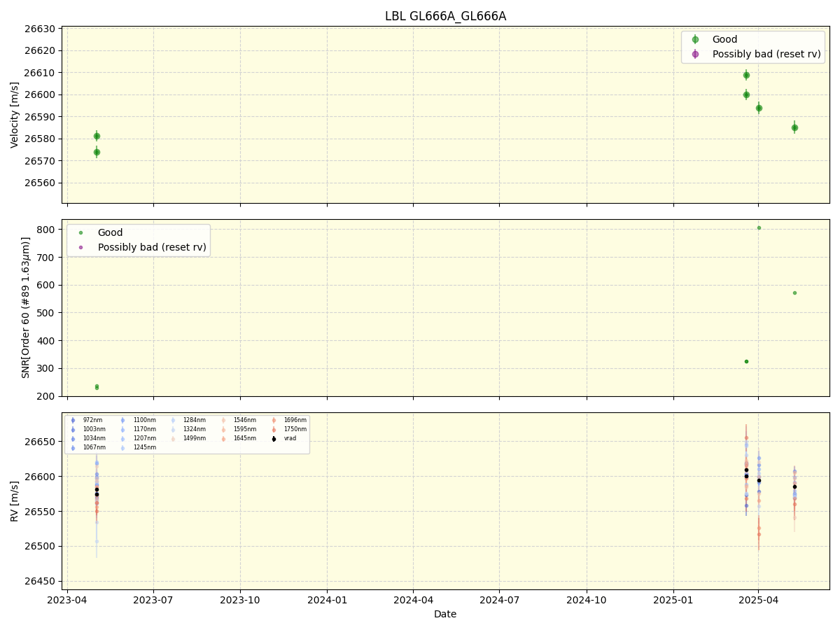Select the velocity point near 26600 m/s in 2025
840x630 pixels.
coord(746,94)
